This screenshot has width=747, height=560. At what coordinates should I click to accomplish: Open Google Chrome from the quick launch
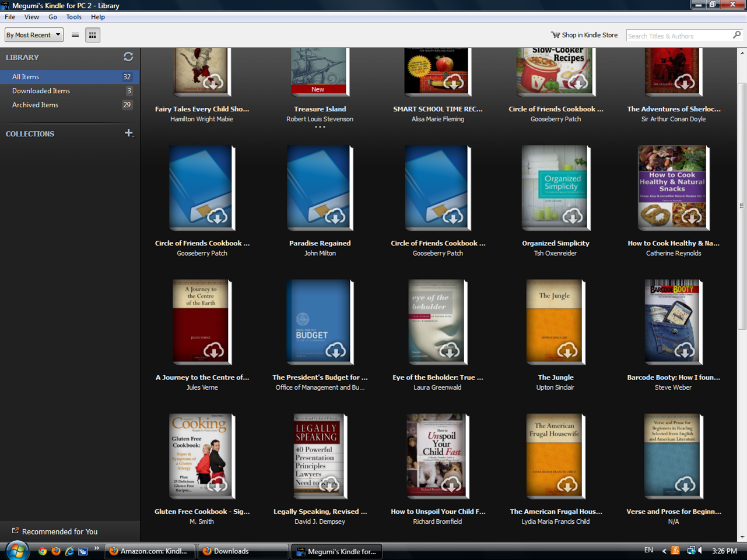pyautogui.click(x=42, y=551)
